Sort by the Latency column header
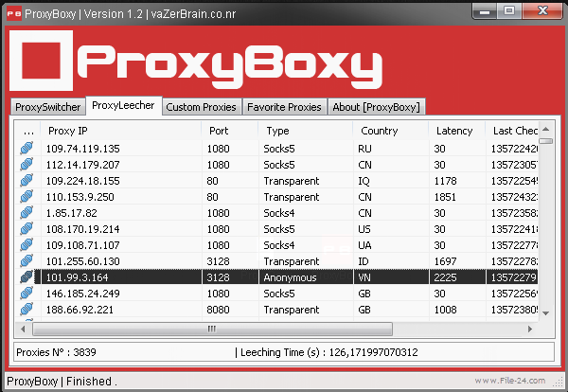Screen dimensions: 568x392 pos(457,131)
